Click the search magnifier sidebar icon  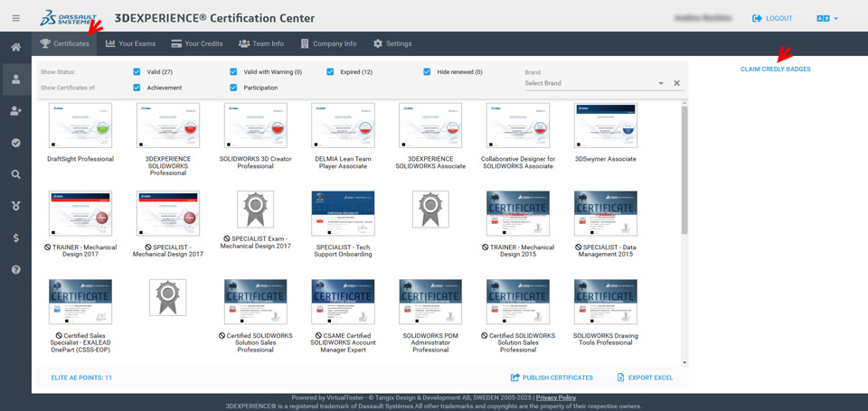pyautogui.click(x=15, y=174)
